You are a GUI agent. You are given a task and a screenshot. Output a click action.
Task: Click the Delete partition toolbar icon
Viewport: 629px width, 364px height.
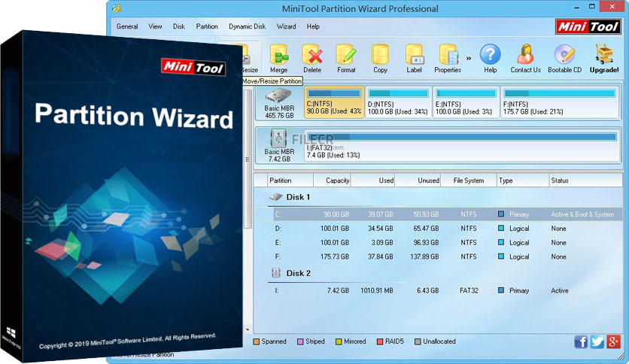312,54
